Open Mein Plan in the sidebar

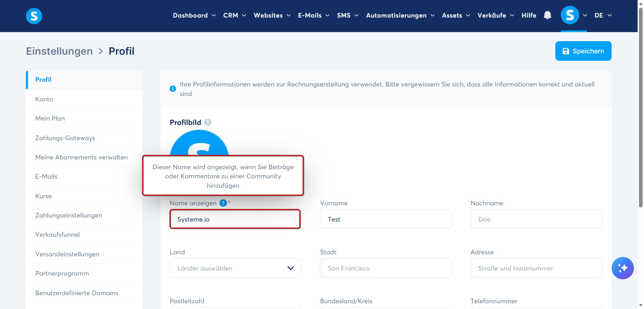[84, 119]
